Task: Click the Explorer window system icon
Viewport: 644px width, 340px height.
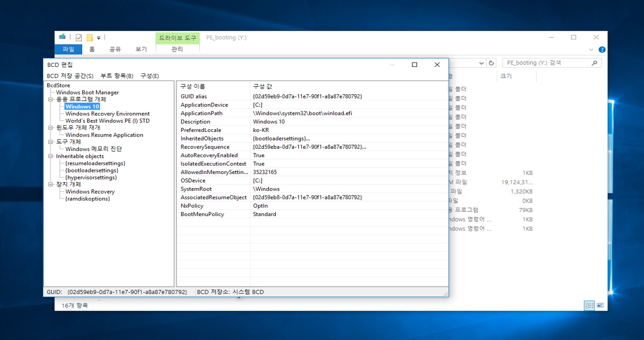Action: [62, 37]
